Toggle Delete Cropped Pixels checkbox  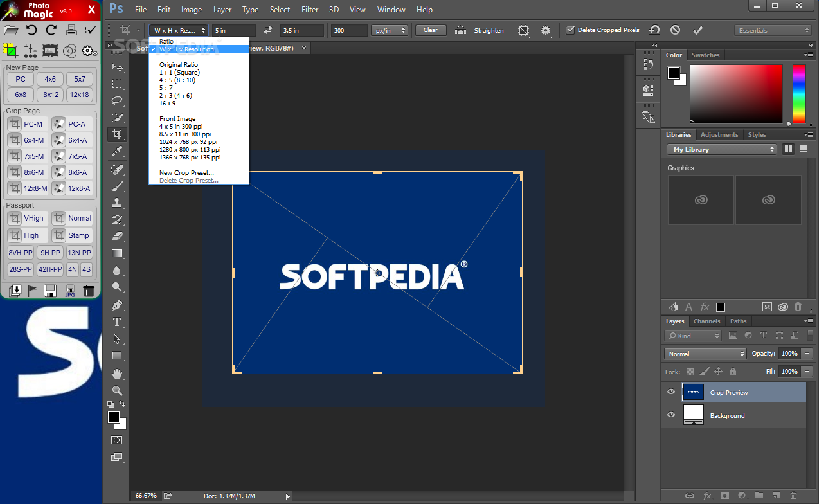tap(570, 30)
